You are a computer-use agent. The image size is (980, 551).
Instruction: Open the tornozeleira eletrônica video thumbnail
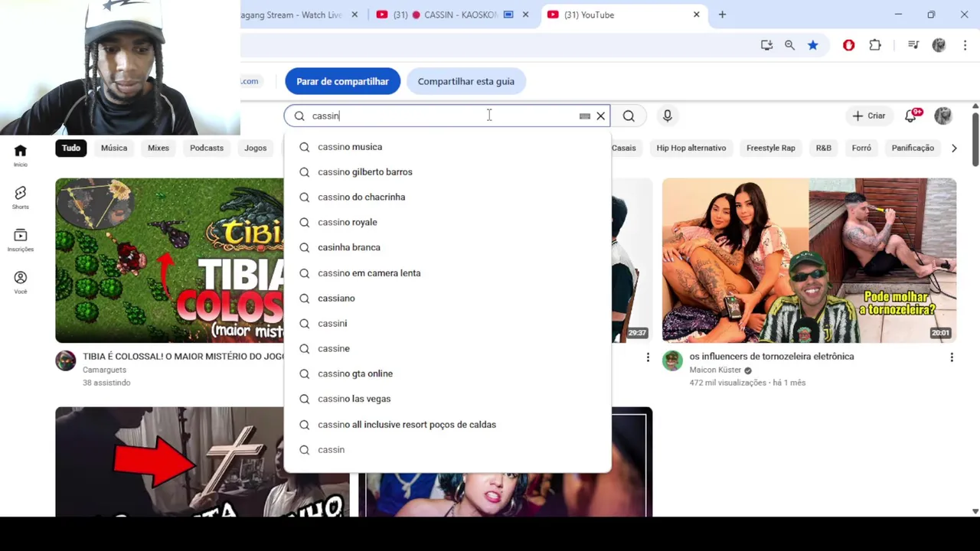pyautogui.click(x=809, y=260)
